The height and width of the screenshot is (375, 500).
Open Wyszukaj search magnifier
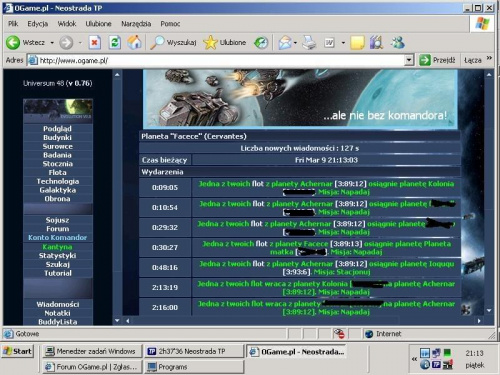coord(157,43)
